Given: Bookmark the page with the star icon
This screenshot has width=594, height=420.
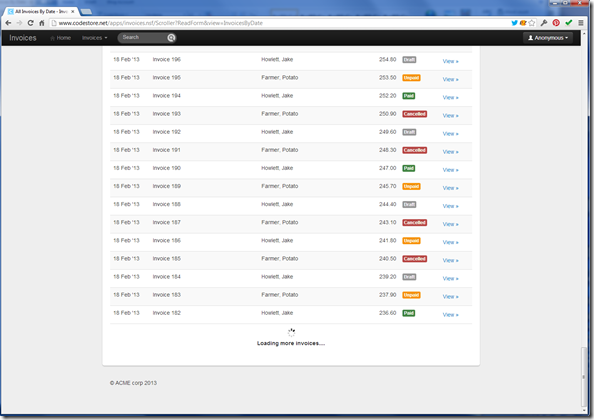Looking at the screenshot, I should [x=532, y=23].
